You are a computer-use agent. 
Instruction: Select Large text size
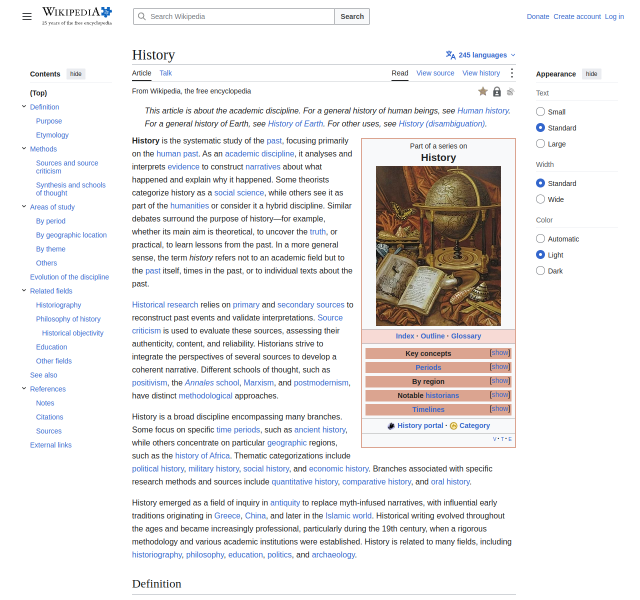tap(540, 144)
